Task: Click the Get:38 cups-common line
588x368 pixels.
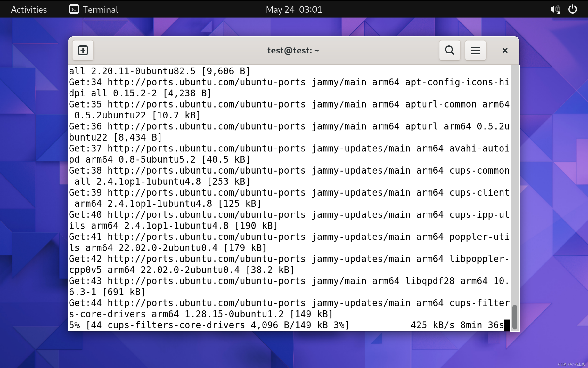Action: click(289, 176)
